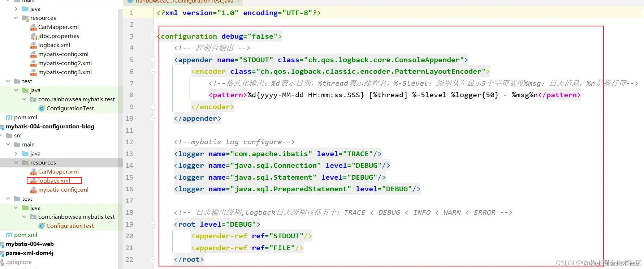Image resolution: width=644 pixels, height=269 pixels.
Task: Click appender-ref FILE reference
Action: 282,248
